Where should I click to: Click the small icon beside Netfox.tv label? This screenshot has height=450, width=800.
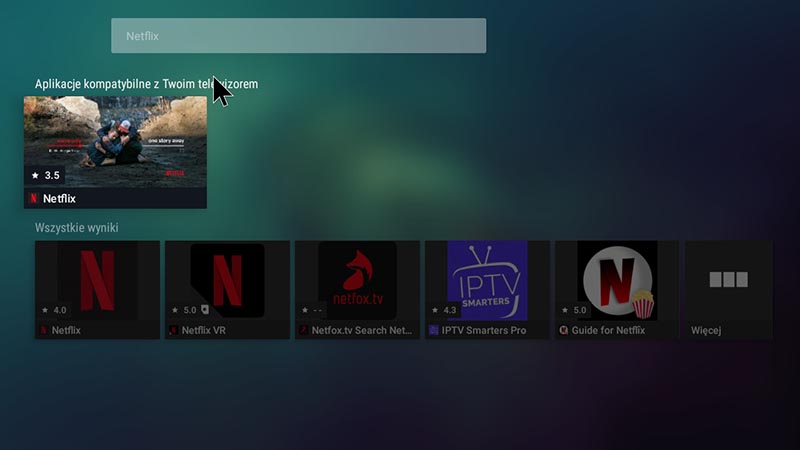304,331
